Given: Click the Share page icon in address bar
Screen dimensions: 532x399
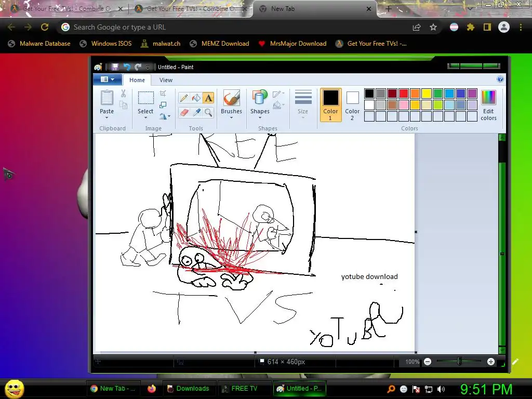Looking at the screenshot, I should tap(417, 27).
